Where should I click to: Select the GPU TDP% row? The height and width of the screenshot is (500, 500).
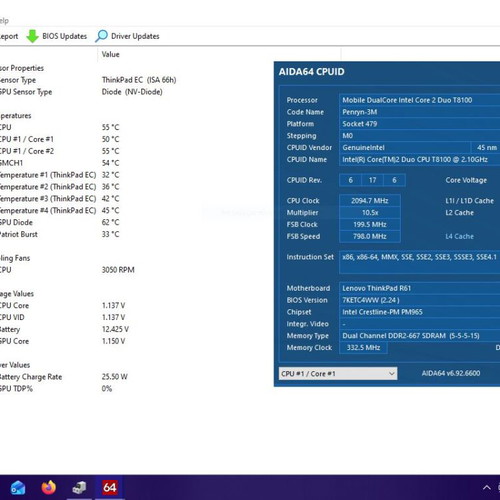coord(56,389)
